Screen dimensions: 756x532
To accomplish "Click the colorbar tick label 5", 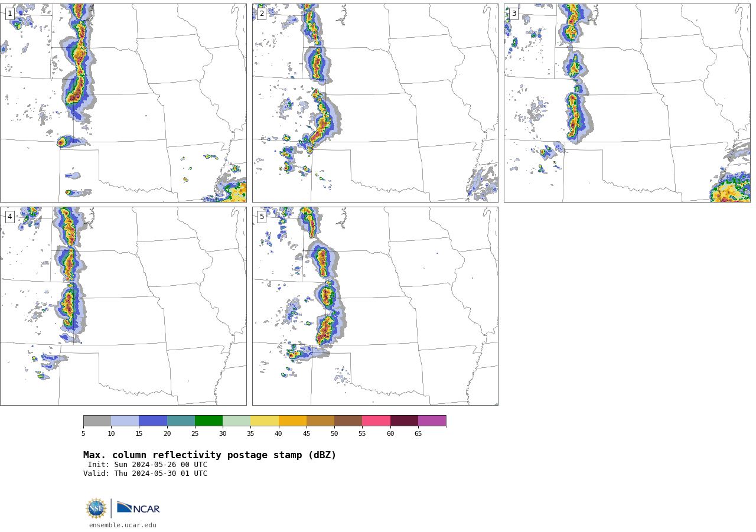I will 83,434.
